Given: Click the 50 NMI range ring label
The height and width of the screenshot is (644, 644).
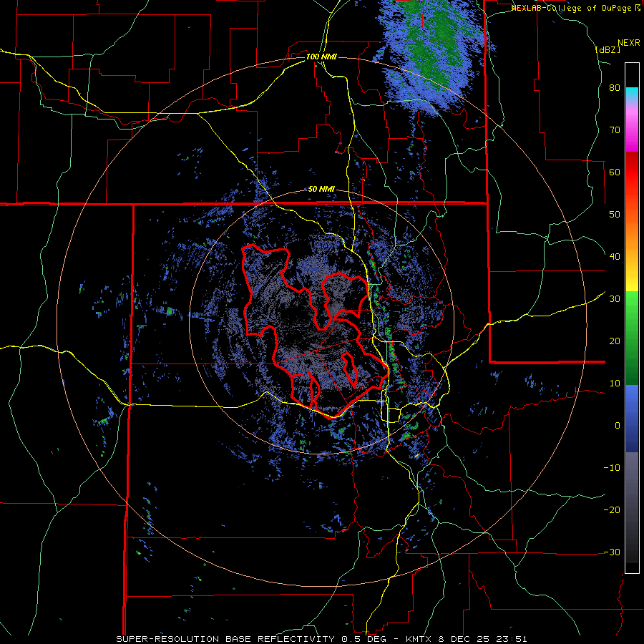Looking at the screenshot, I should [321, 190].
